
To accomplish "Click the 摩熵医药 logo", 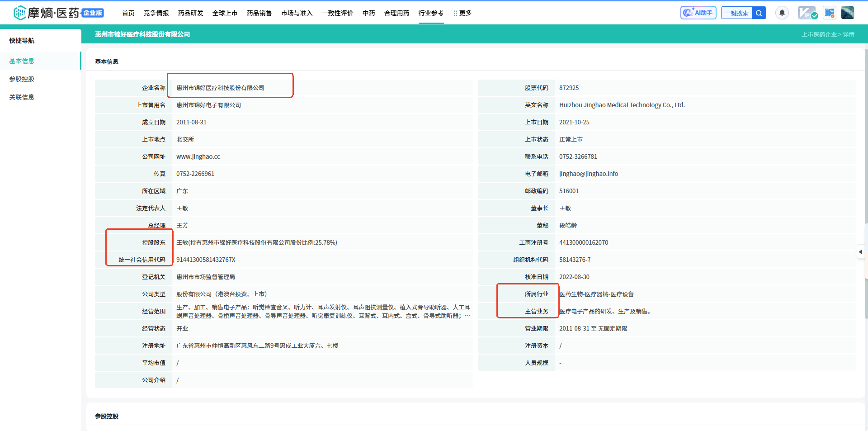I will point(59,13).
